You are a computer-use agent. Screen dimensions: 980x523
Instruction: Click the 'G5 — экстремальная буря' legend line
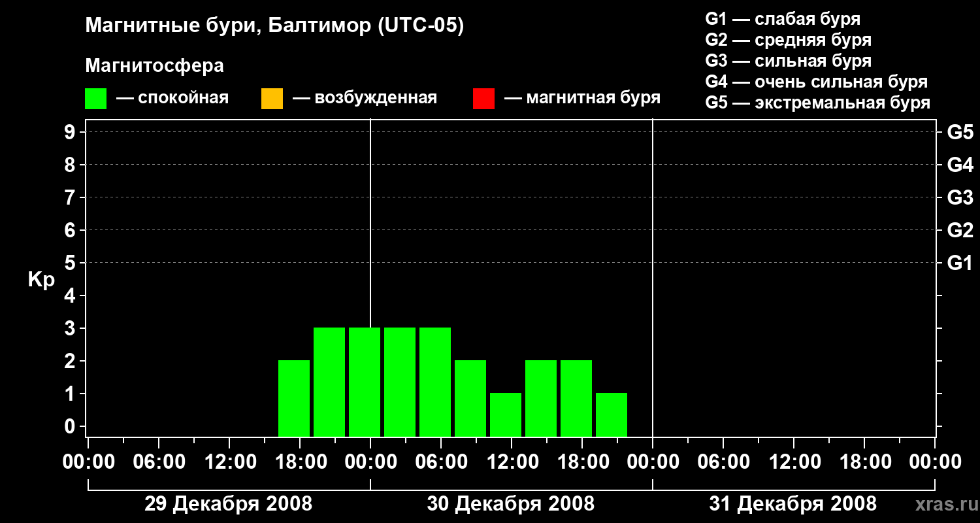pyautogui.click(x=818, y=103)
